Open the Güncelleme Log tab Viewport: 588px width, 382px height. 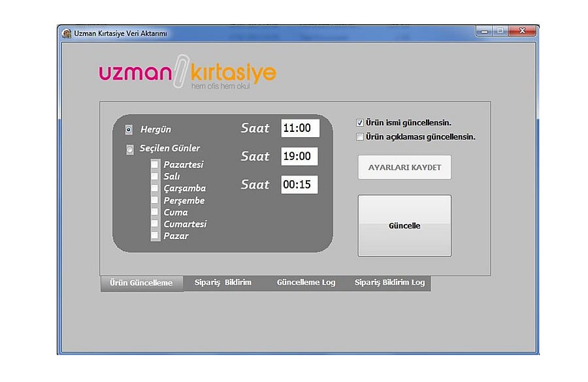[306, 283]
